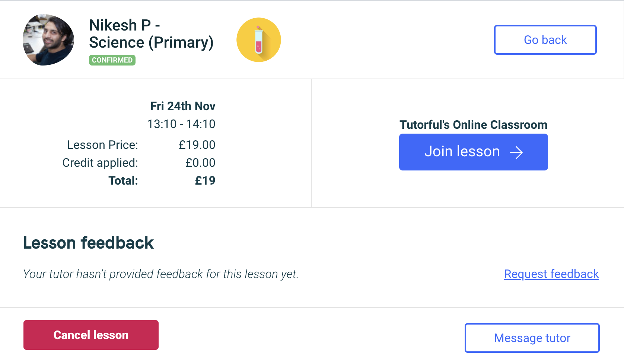Click the Total label
Image resolution: width=624 pixels, height=364 pixels.
coord(123,181)
